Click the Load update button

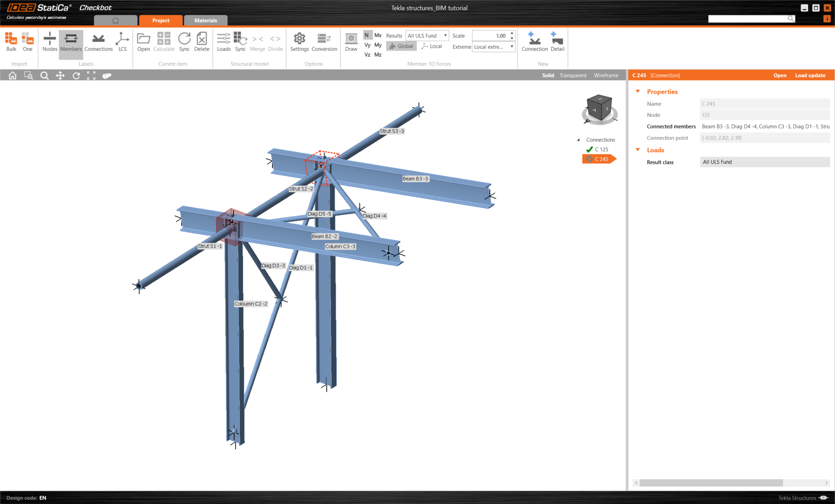click(x=810, y=76)
